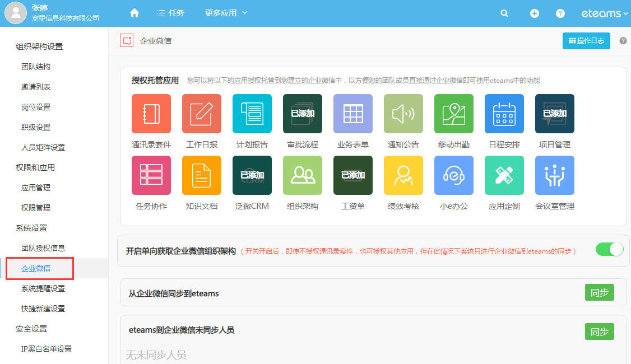Open 邀请列表 in the sidebar

(36, 87)
